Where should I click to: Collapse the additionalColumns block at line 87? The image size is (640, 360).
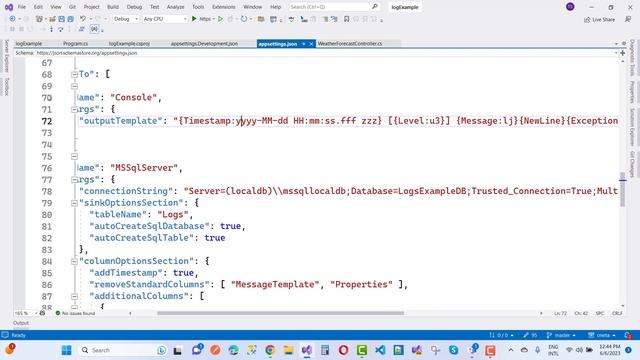point(74,296)
